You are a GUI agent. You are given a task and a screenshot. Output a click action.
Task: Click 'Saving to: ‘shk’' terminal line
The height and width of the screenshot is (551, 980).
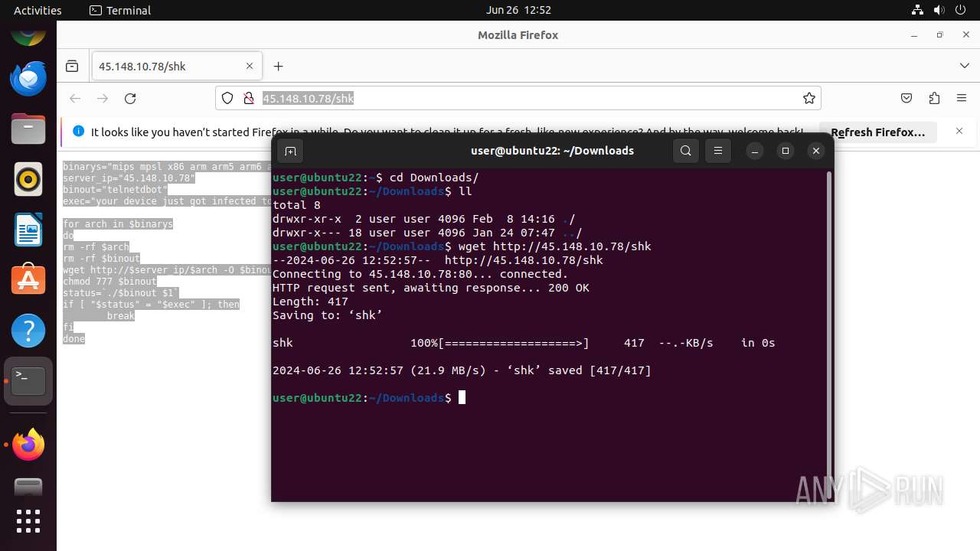coord(328,315)
